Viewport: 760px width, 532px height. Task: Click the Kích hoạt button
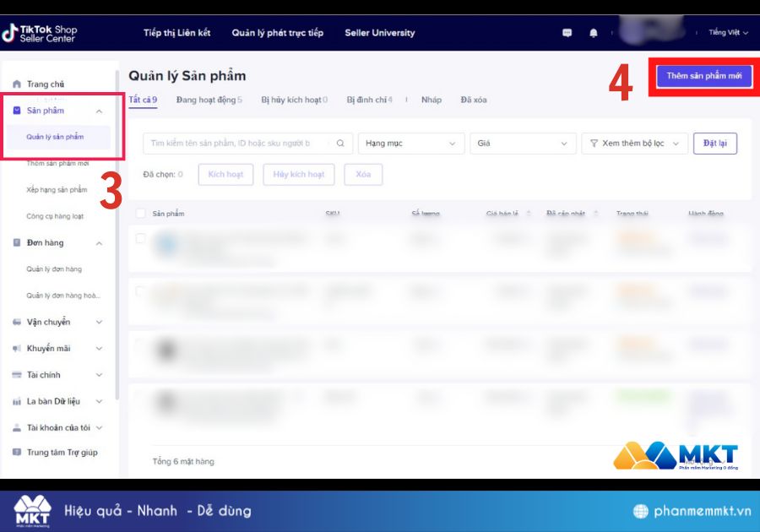click(x=225, y=175)
